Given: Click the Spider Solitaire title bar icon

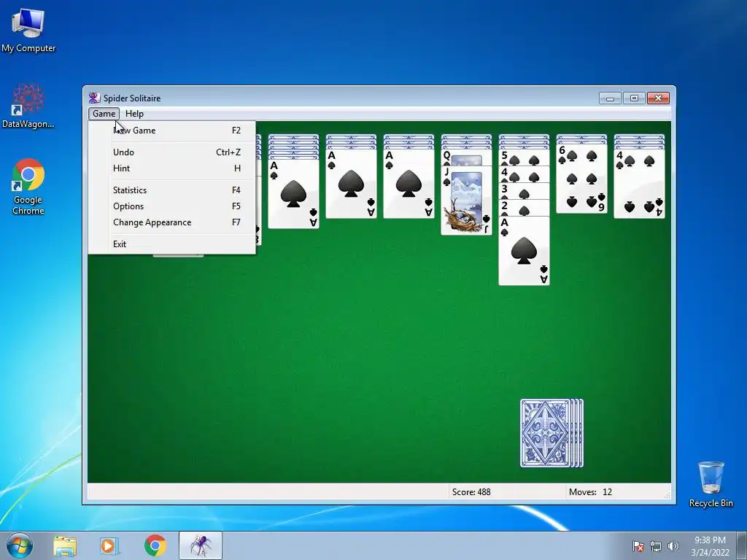Looking at the screenshot, I should pos(94,98).
